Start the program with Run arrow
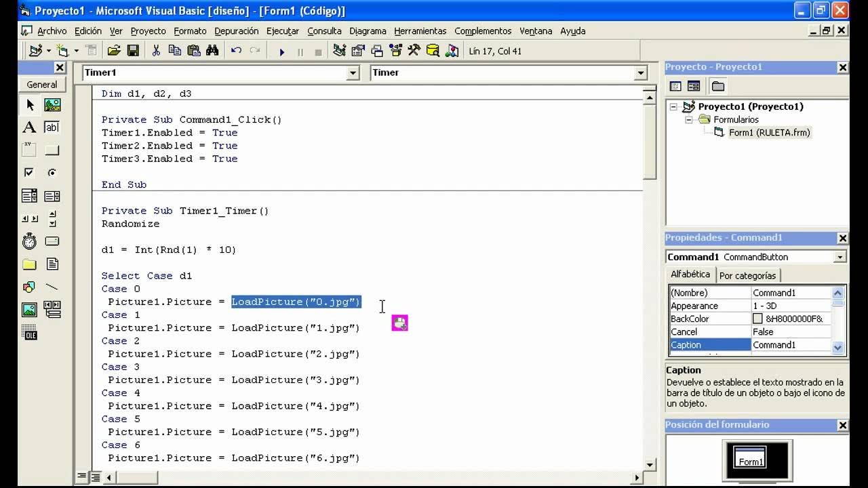Viewport: 868px width, 488px height. point(281,52)
